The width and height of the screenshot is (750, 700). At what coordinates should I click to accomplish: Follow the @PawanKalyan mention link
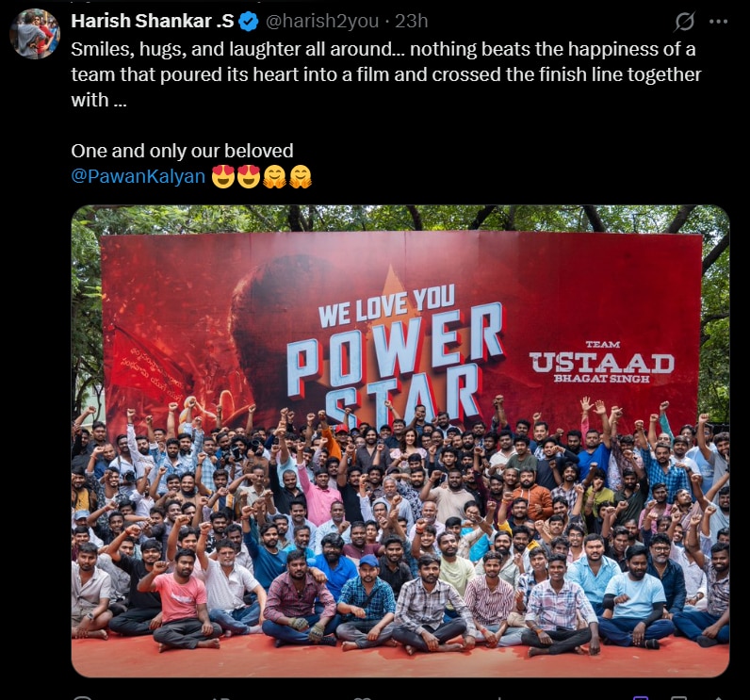point(139,176)
